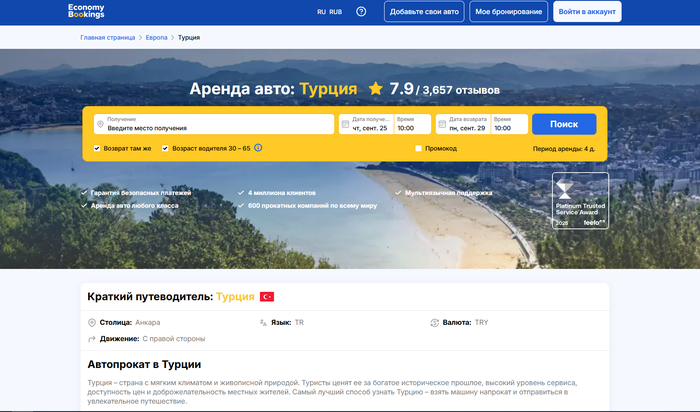Viewport: 700px width, 412px height.
Task: Go to 'Главная страница' breadcrumb
Action: point(107,37)
